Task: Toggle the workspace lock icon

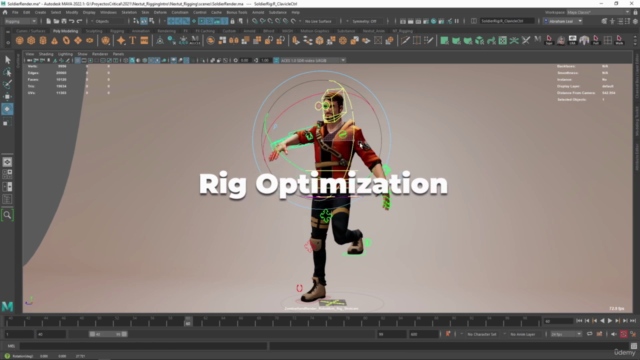Action: coord(635,12)
